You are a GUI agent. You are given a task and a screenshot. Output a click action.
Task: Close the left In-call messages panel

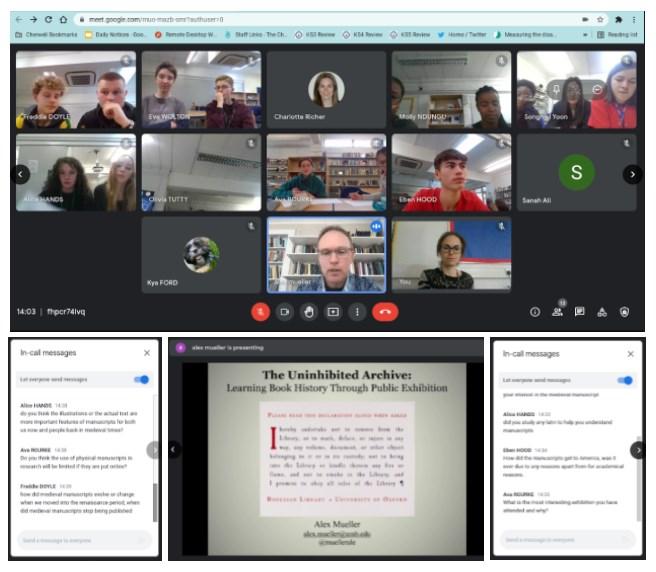click(x=147, y=353)
